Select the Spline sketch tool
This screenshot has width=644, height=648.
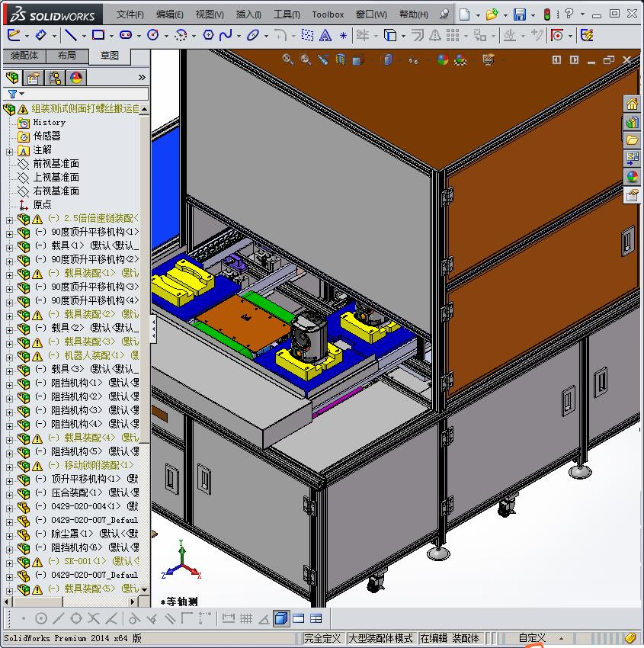tap(226, 36)
